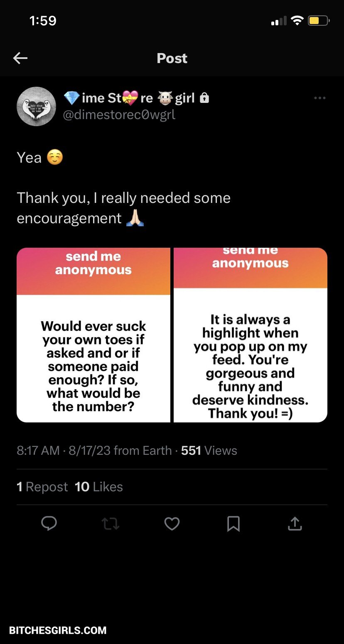The width and height of the screenshot is (344, 644).
Task: Tap the battery icon in status bar
Action: 319,20
